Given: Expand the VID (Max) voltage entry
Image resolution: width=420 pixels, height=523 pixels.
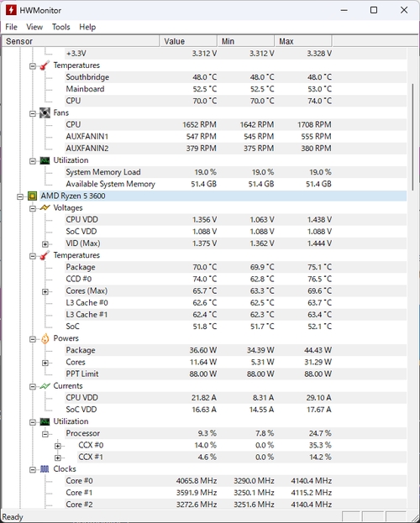Looking at the screenshot, I should pyautogui.click(x=45, y=244).
